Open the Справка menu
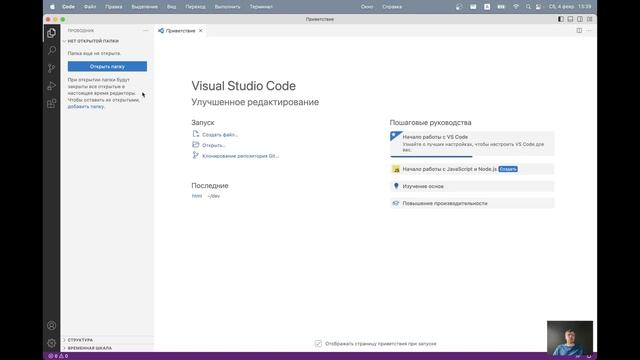Viewport: 640px width, 360px height. (392, 7)
